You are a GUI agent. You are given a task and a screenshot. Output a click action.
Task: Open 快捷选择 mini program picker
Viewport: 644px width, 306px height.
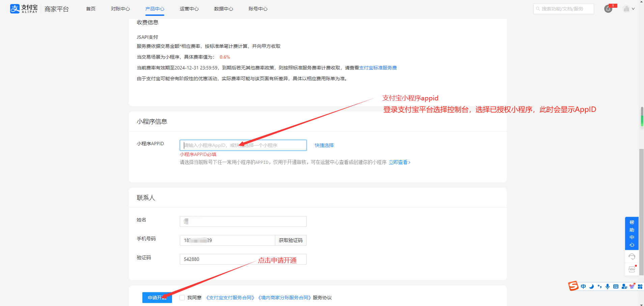[x=324, y=145]
